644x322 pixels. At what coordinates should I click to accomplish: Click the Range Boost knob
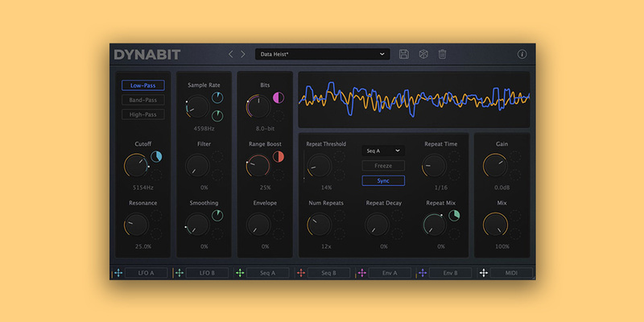258,166
